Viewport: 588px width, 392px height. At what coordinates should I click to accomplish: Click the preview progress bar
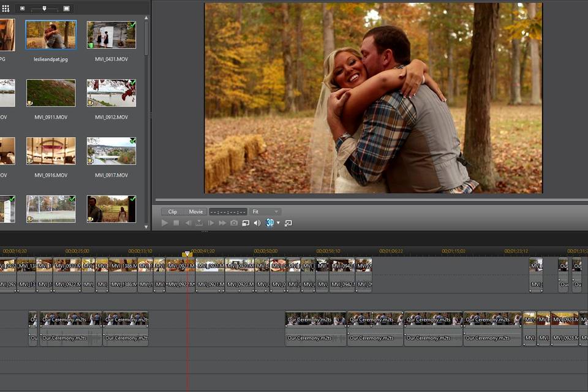click(x=371, y=200)
